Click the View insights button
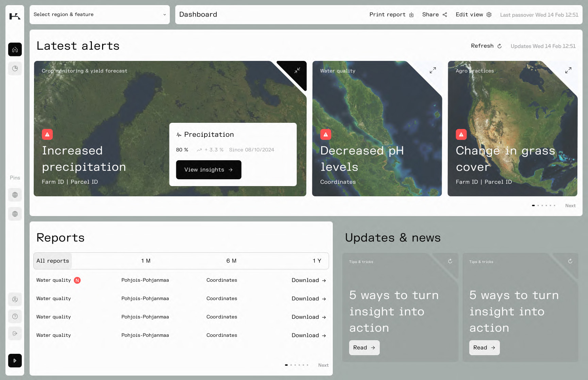The width and height of the screenshot is (588, 380). pyautogui.click(x=209, y=170)
